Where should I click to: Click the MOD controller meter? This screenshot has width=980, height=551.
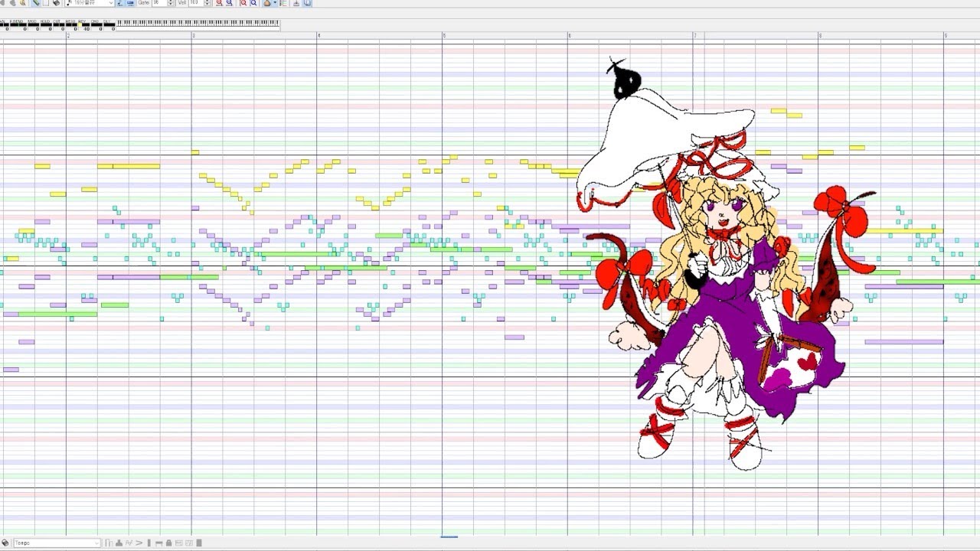[x=34, y=25]
